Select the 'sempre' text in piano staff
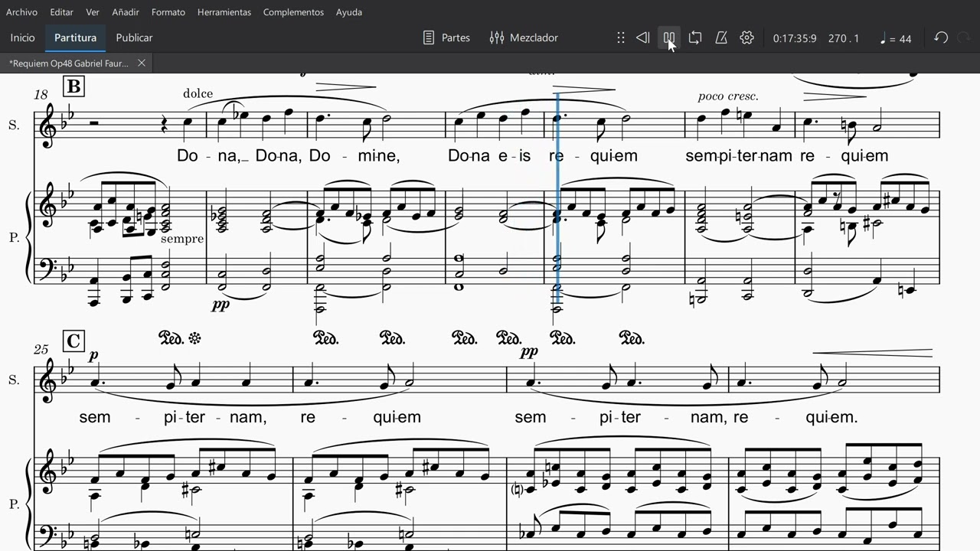 tap(182, 239)
